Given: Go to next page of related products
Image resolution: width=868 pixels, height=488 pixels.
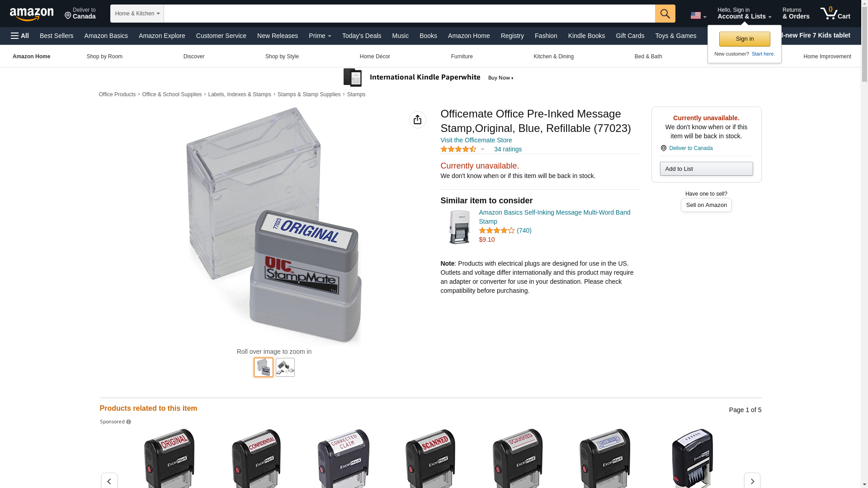Looking at the screenshot, I should pyautogui.click(x=752, y=481).
